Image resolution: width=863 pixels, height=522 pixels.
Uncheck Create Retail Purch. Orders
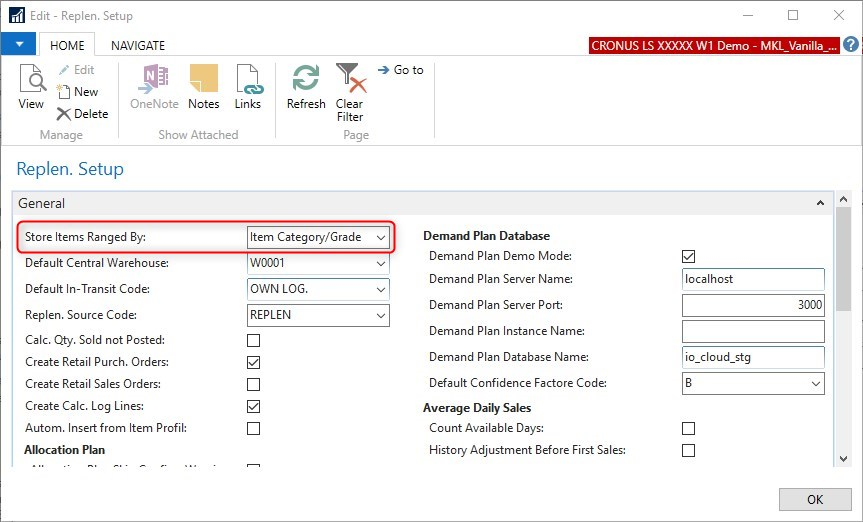click(x=253, y=362)
